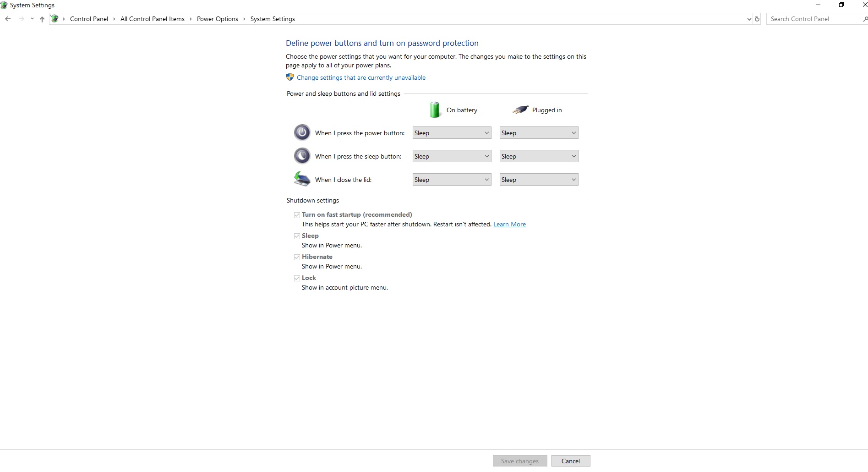Click the power plug icon
Screen dimensions: 868x472
[x=520, y=110]
